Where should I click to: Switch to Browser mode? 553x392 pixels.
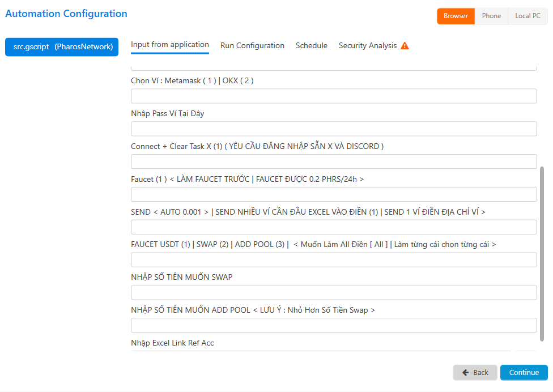click(456, 16)
